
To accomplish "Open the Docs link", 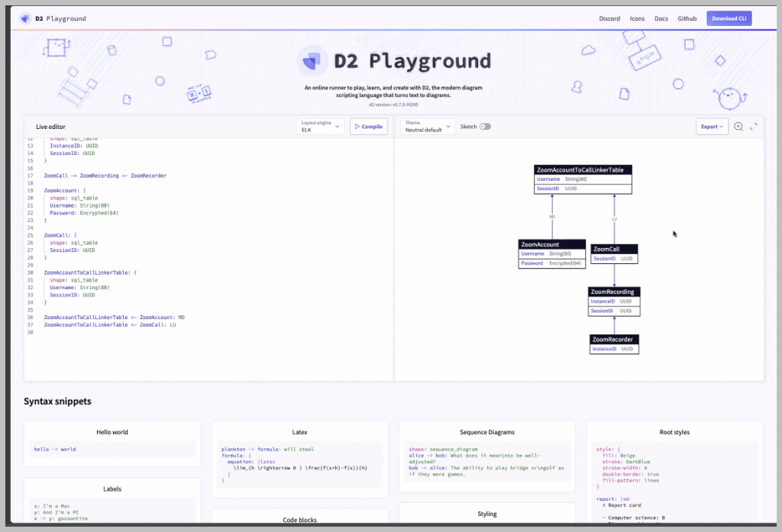I will coord(661,18).
